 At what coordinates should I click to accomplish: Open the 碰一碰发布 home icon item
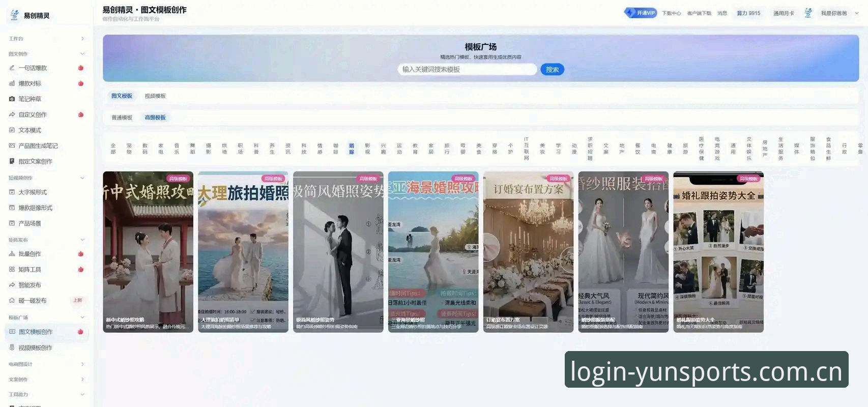coord(12,301)
